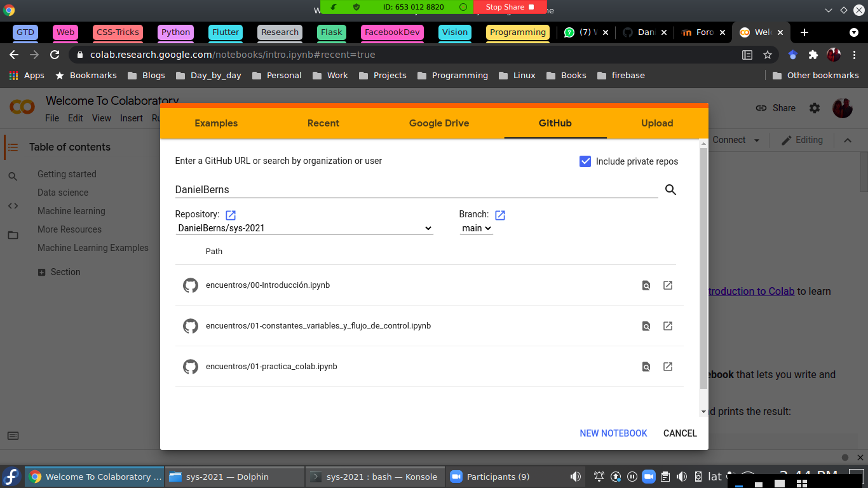
Task: Open the Files folder icon in the Colab sidebar
Action: tap(13, 235)
